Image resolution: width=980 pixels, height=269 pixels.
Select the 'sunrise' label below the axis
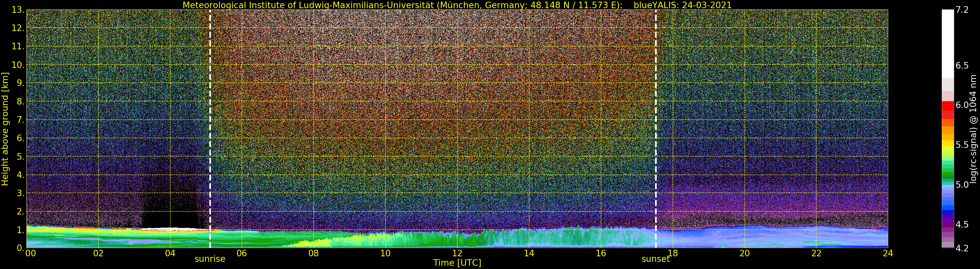point(210,259)
